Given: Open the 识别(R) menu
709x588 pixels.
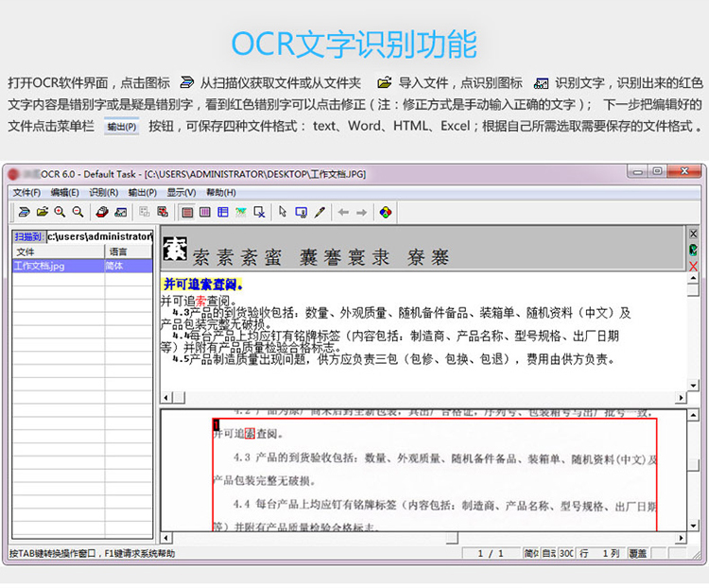Looking at the screenshot, I should click(x=103, y=192).
